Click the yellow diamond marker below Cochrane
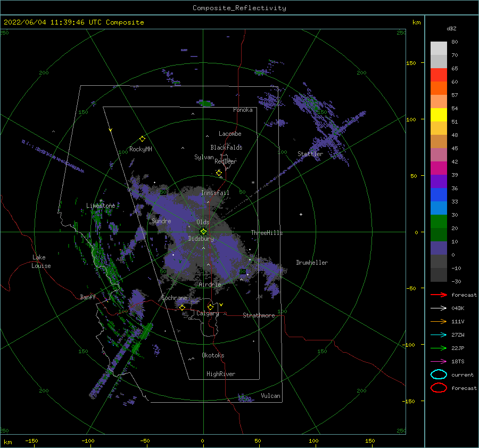The height and width of the screenshot is (448, 479). (182, 307)
